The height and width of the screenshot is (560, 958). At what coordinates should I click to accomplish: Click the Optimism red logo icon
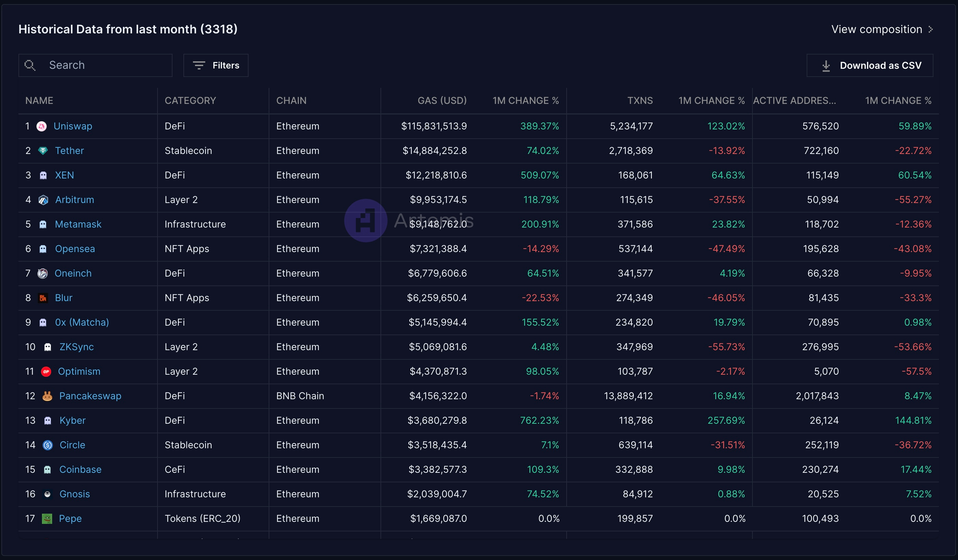(46, 372)
